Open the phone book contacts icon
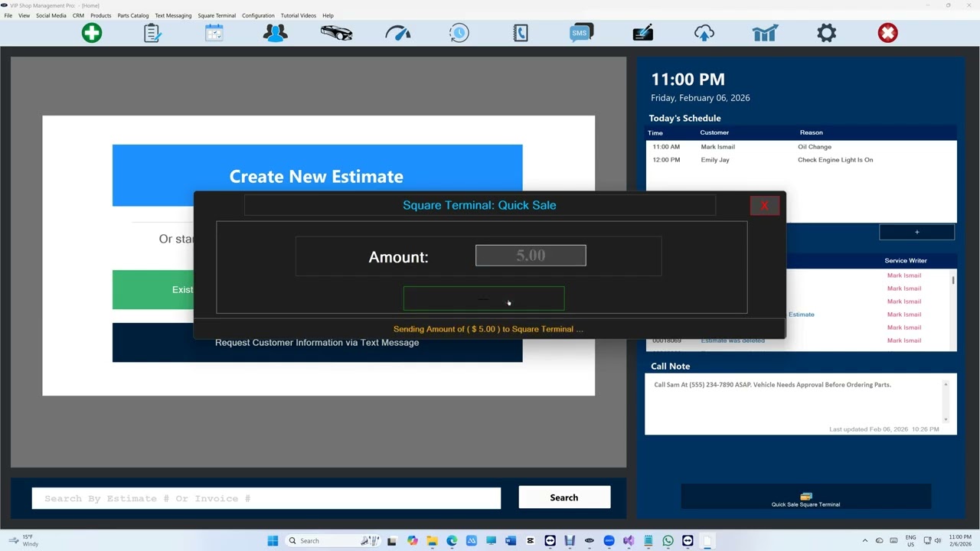Viewport: 980px width, 551px height. 521,33
